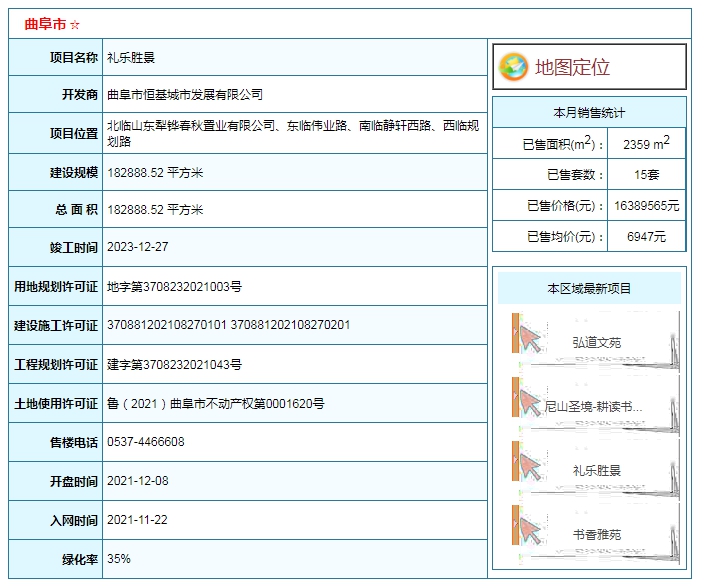Select the 本月销售统计 header
This screenshot has width=704, height=588.
(589, 113)
